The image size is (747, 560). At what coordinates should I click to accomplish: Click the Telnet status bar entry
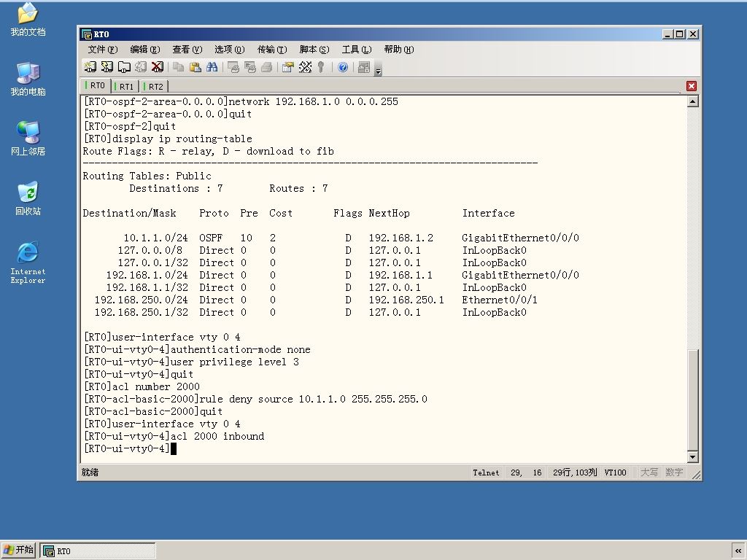coord(486,472)
